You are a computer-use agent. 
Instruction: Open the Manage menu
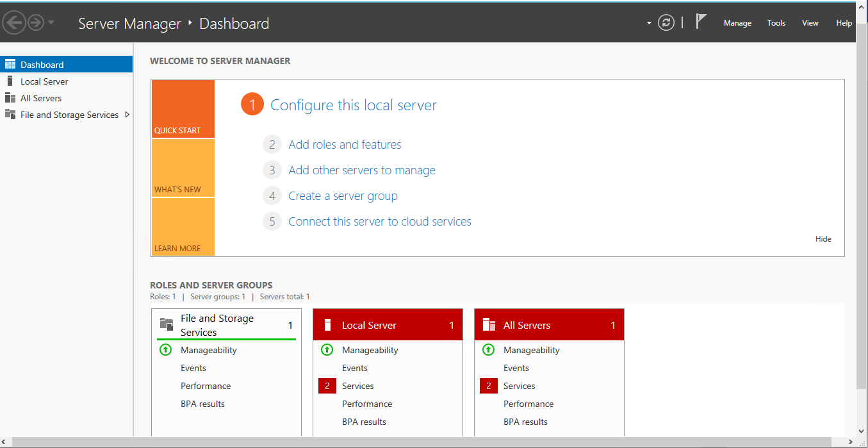(737, 23)
